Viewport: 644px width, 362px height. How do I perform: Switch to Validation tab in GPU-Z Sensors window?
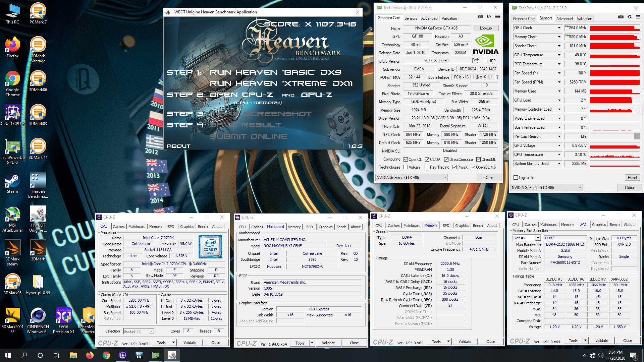(584, 19)
